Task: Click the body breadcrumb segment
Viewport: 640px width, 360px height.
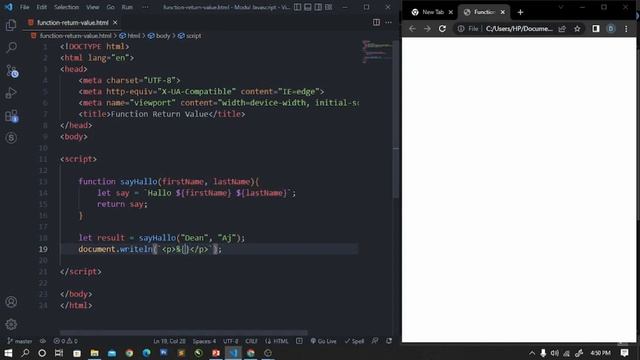Action: click(x=159, y=36)
